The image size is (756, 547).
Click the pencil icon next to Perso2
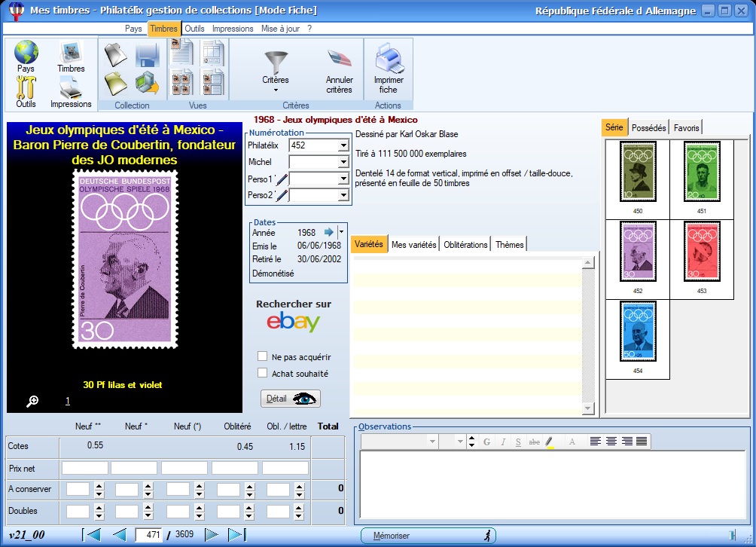(282, 195)
